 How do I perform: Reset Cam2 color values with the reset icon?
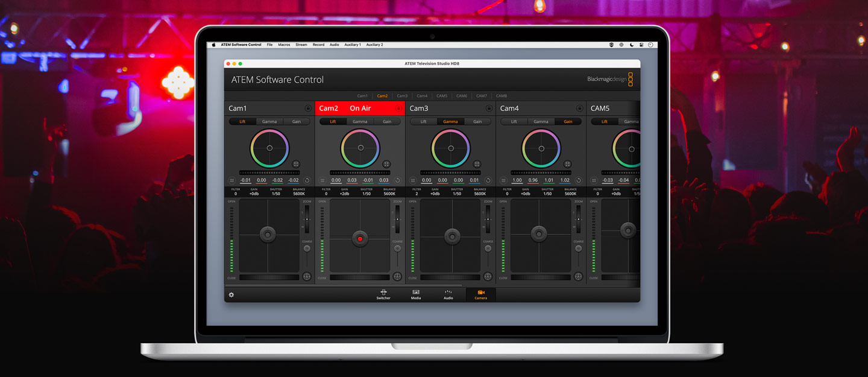[397, 180]
